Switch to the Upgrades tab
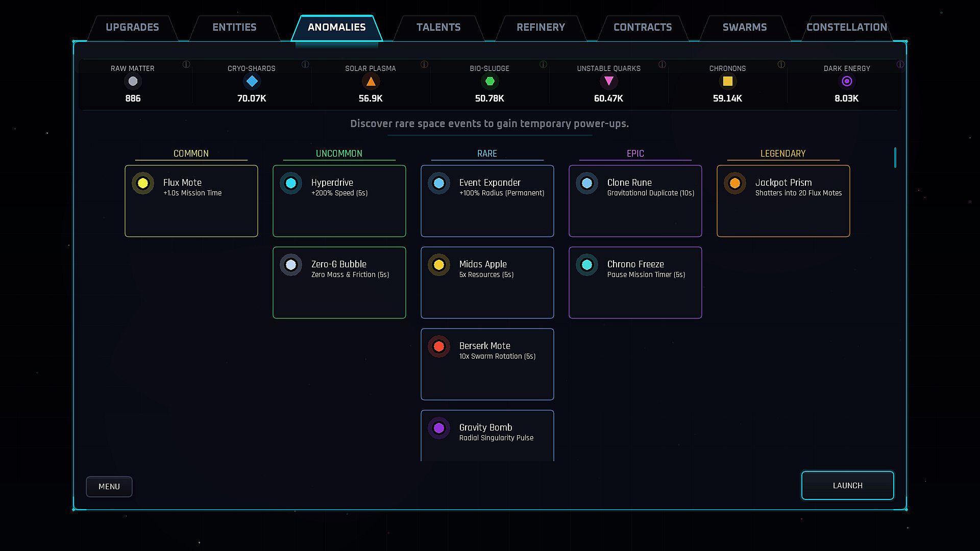The image size is (980, 551). [x=132, y=28]
